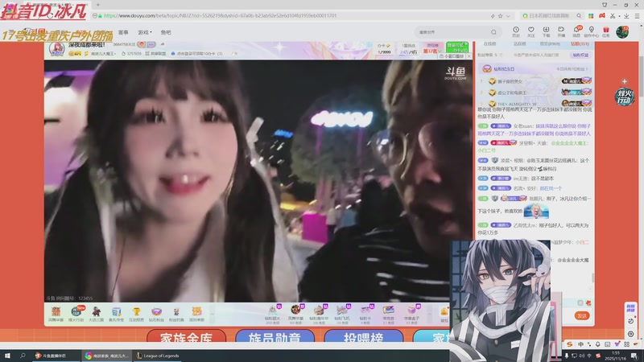Click the 烽火行动 floating badge
Viewport: 644px width, 362px height.
click(625, 97)
